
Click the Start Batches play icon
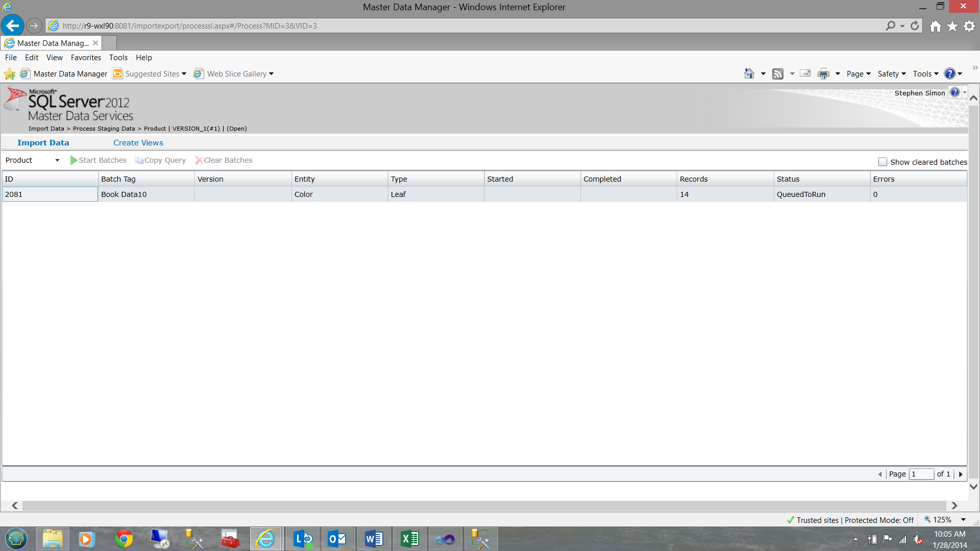coord(74,160)
